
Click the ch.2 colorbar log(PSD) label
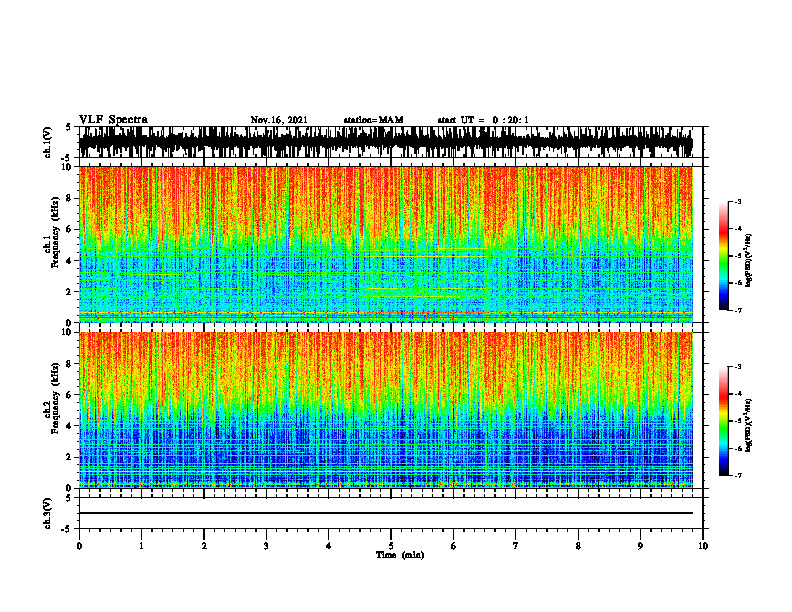pyautogui.click(x=749, y=425)
